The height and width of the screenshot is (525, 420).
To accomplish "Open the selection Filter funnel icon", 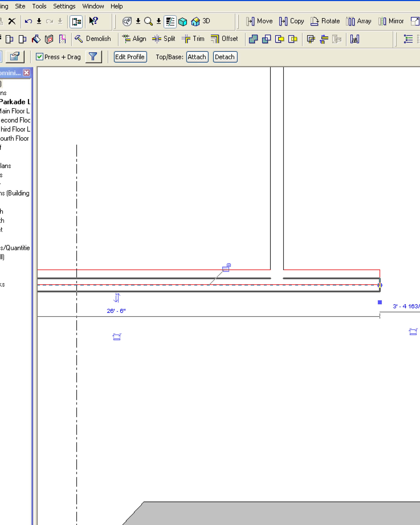I will (x=93, y=57).
